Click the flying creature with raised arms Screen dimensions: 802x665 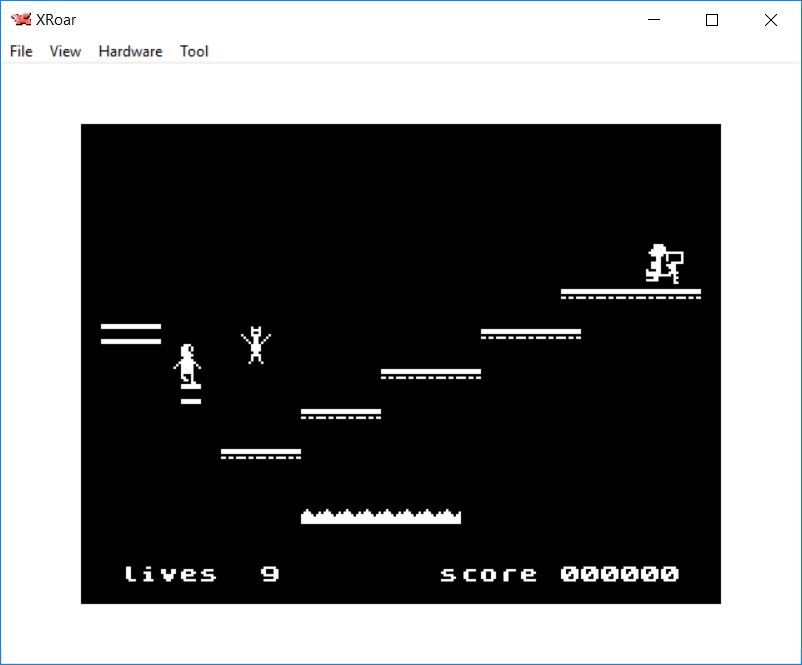[x=256, y=345]
